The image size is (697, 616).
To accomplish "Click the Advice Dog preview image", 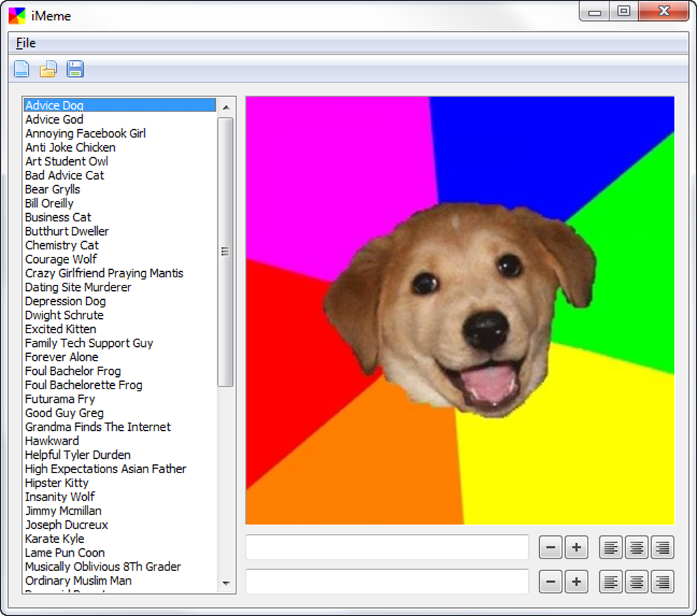I will click(460, 311).
